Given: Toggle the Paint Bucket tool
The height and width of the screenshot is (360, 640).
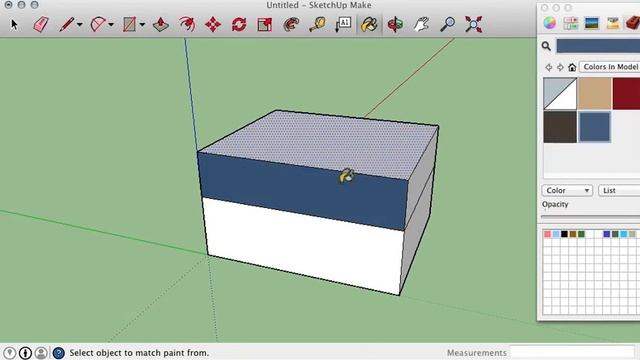Looking at the screenshot, I should point(369,24).
